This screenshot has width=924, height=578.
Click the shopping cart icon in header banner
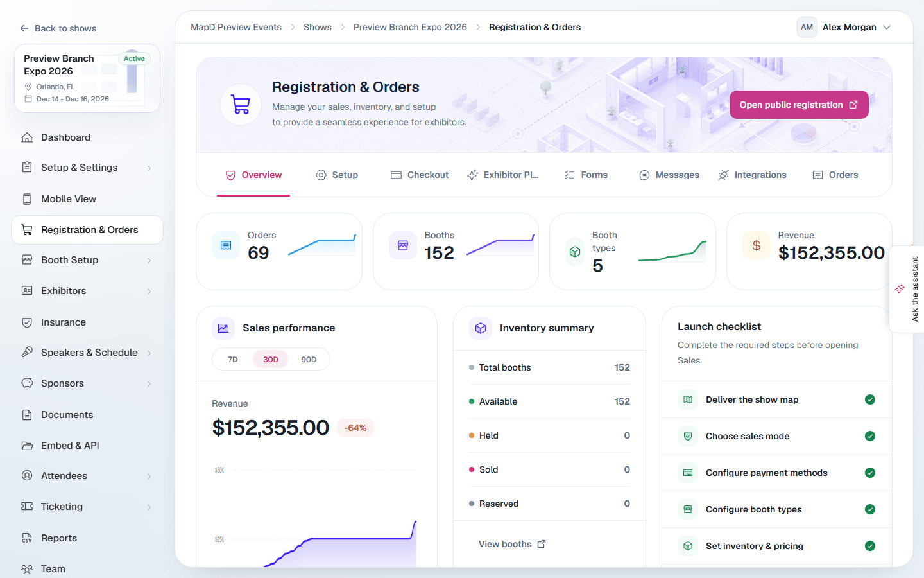(x=241, y=105)
